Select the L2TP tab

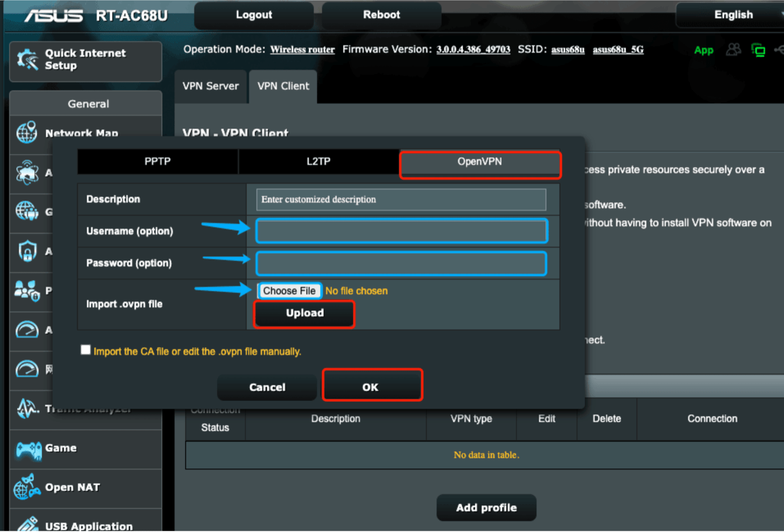click(318, 162)
